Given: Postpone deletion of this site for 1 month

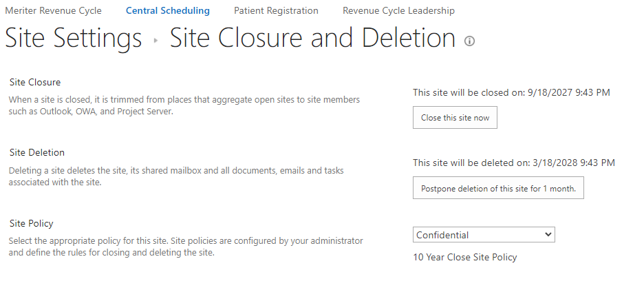Looking at the screenshot, I should tap(498, 188).
